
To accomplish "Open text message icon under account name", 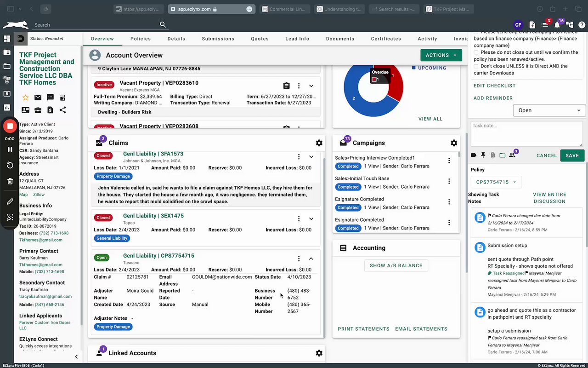I will 50,98.
